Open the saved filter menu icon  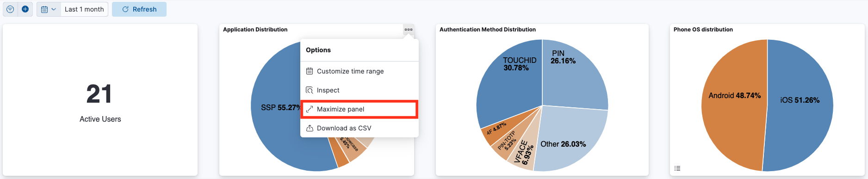point(10,9)
